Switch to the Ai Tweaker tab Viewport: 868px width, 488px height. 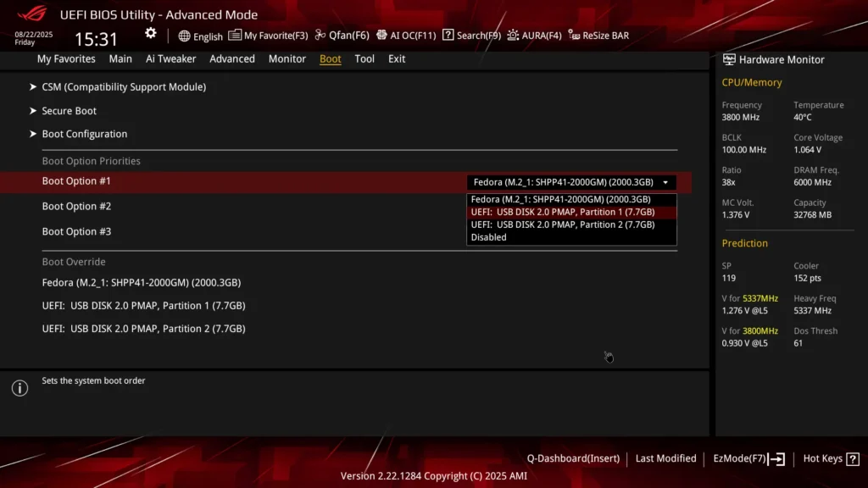[171, 58]
